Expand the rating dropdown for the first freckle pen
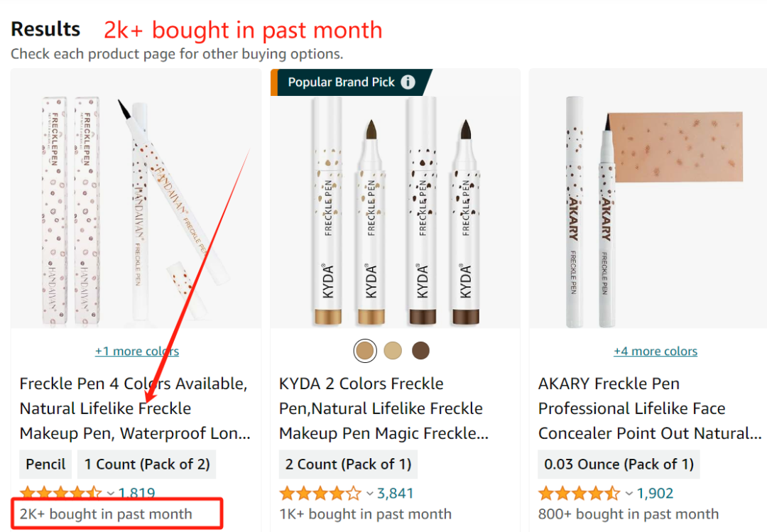The image size is (767, 532). tap(111, 493)
